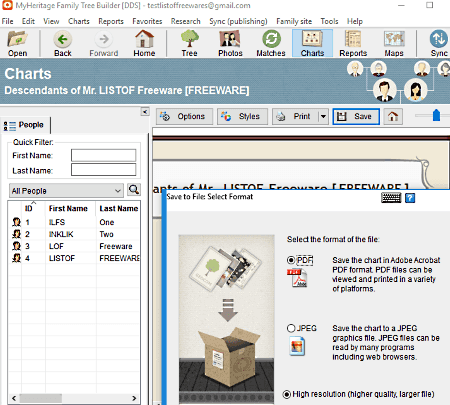Click the MyHeritage app logo in title bar
The height and width of the screenshot is (405, 450).
[7, 5]
